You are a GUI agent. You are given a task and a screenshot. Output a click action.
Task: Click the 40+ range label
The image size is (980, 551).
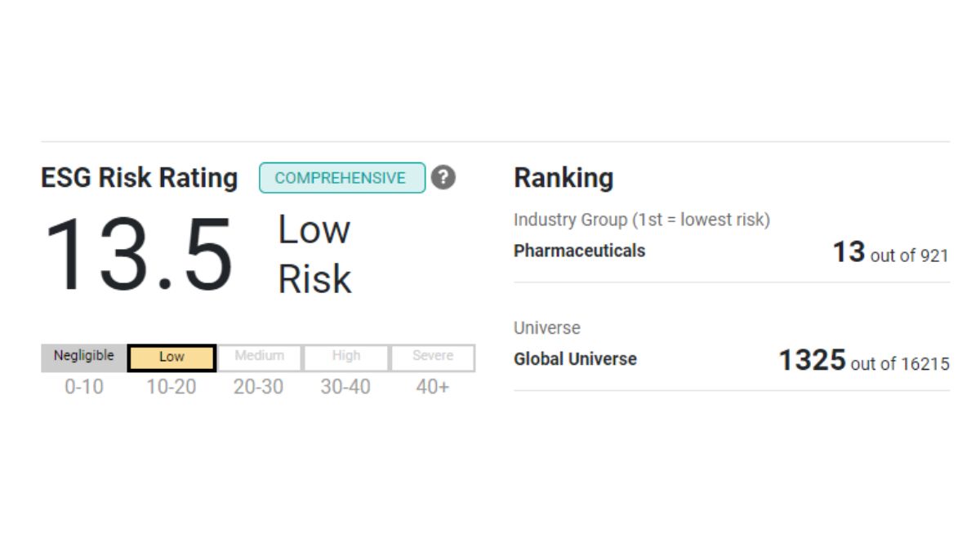point(433,387)
